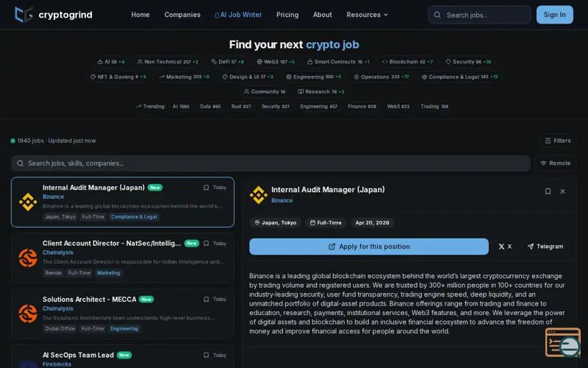This screenshot has height=368, width=588.
Task: Choose trending tag Engineering 857
Action: pos(319,106)
